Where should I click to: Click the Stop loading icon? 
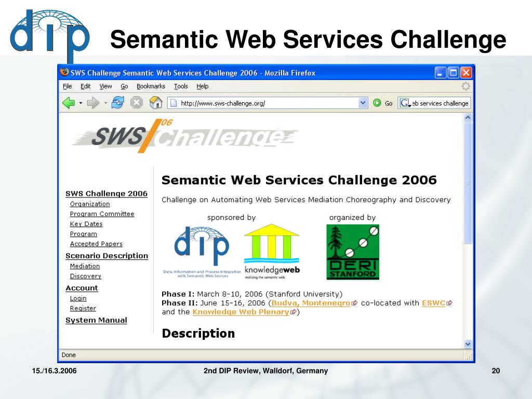(x=137, y=102)
